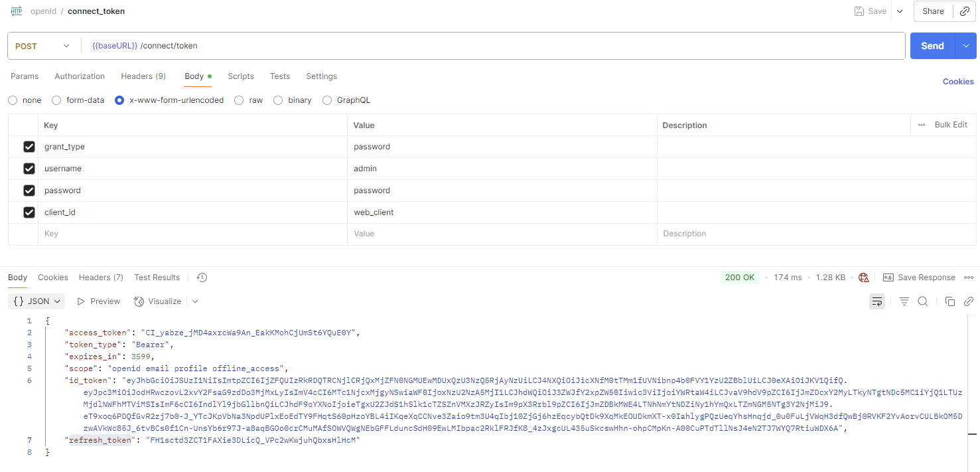Switch to the Tests tab
Image resolution: width=980 pixels, height=472 pixels.
(x=280, y=76)
